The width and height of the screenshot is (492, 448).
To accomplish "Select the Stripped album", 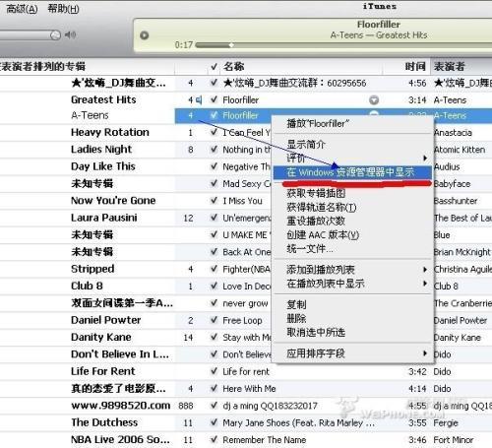I will pyautogui.click(x=92, y=269).
